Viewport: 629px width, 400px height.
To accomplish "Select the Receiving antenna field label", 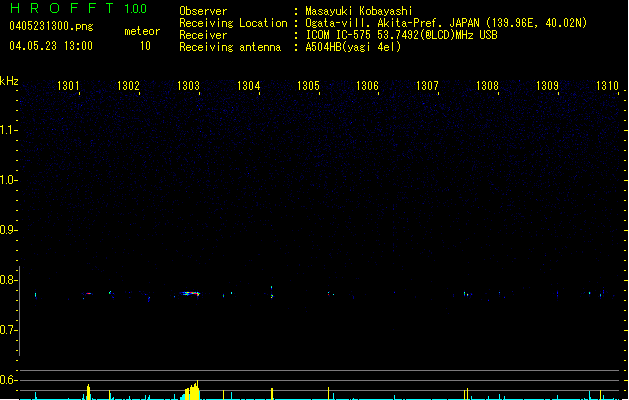I will click(x=230, y=47).
